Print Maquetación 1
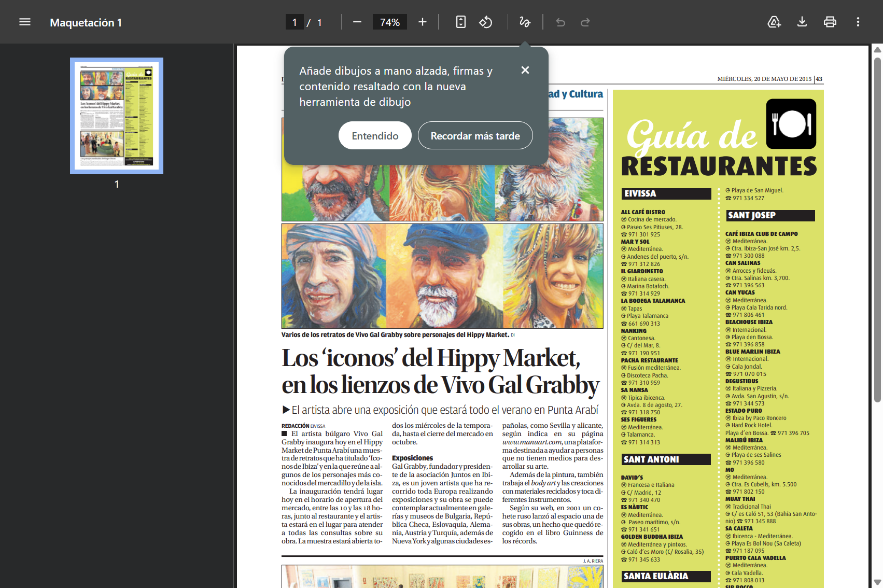 tap(830, 22)
